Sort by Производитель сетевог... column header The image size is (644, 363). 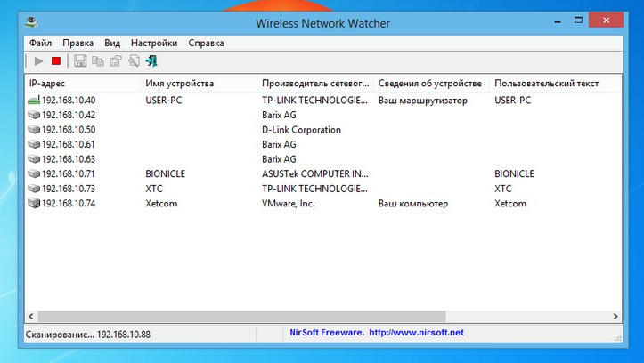click(x=315, y=84)
